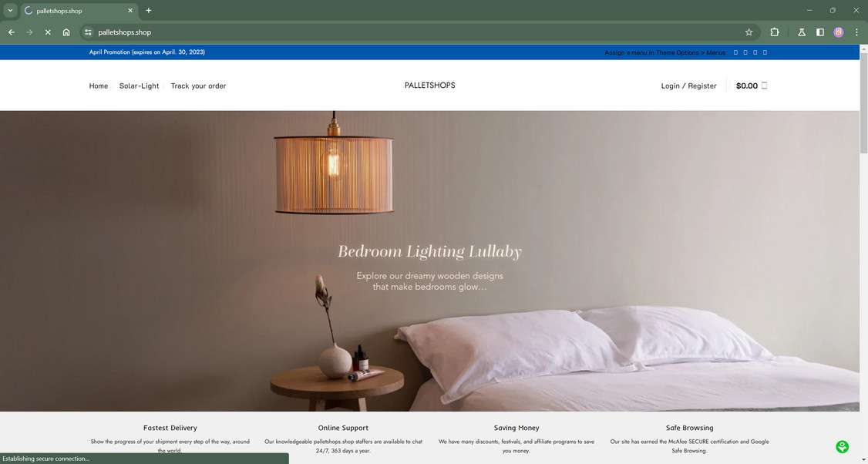
Task: Click the cart bag icon
Action: (x=765, y=86)
